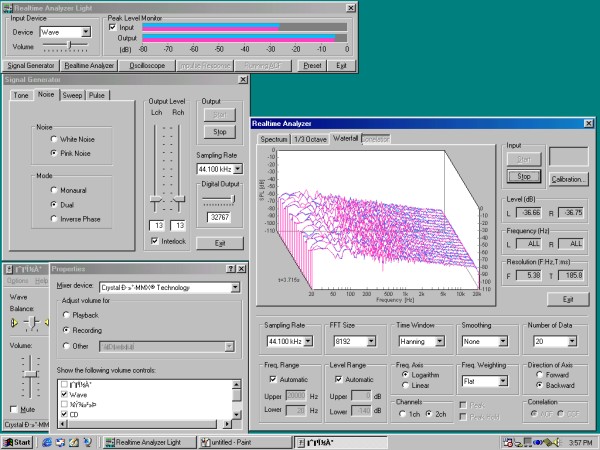Click the left balance speaker icon
The image size is (600, 450).
14,323
